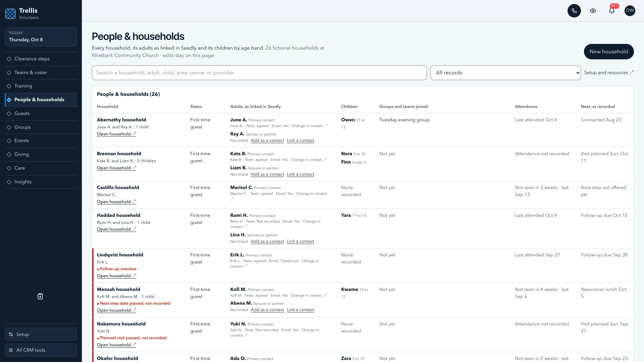Image resolution: width=644 pixels, height=362 pixels.
Task: Click the diamond icon beside Insights
Action: coord(9,182)
